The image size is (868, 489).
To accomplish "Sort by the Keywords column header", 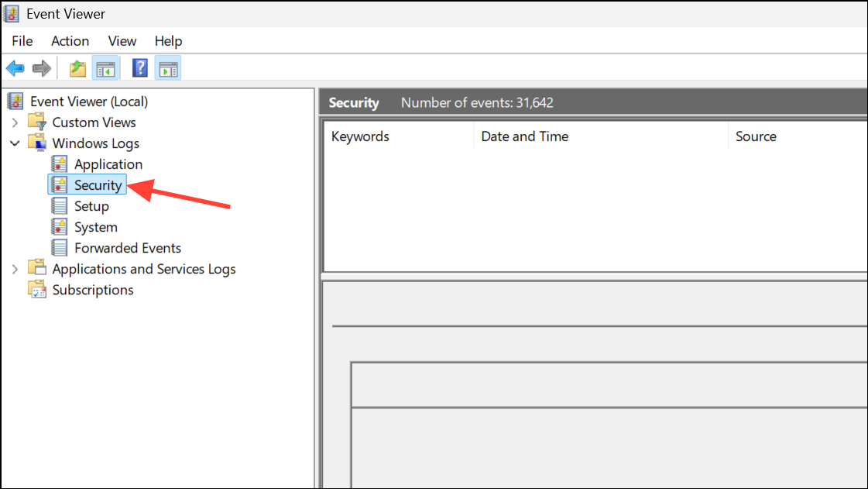I will pos(399,136).
